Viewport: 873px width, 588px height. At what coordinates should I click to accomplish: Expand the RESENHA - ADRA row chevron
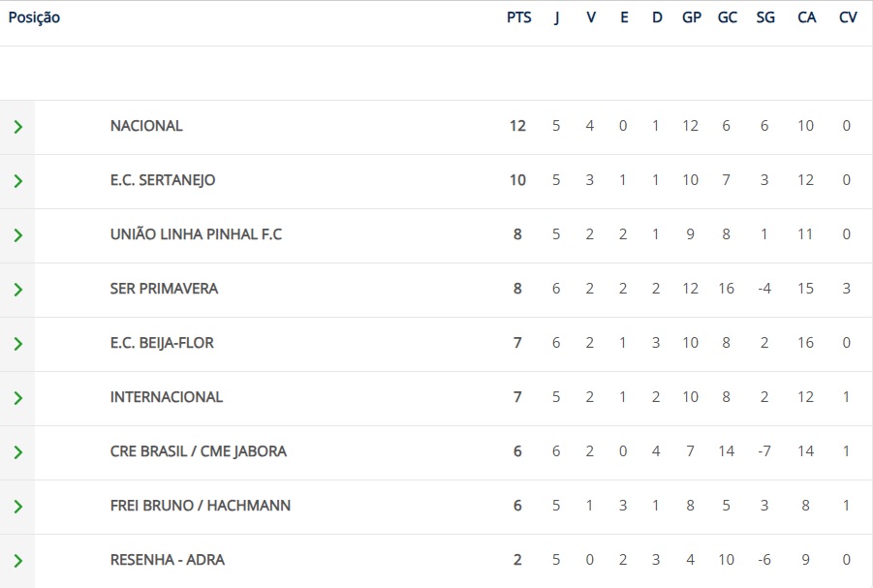click(17, 561)
